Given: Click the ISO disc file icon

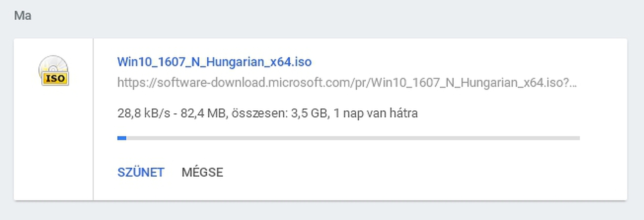Looking at the screenshot, I should click(x=53, y=70).
